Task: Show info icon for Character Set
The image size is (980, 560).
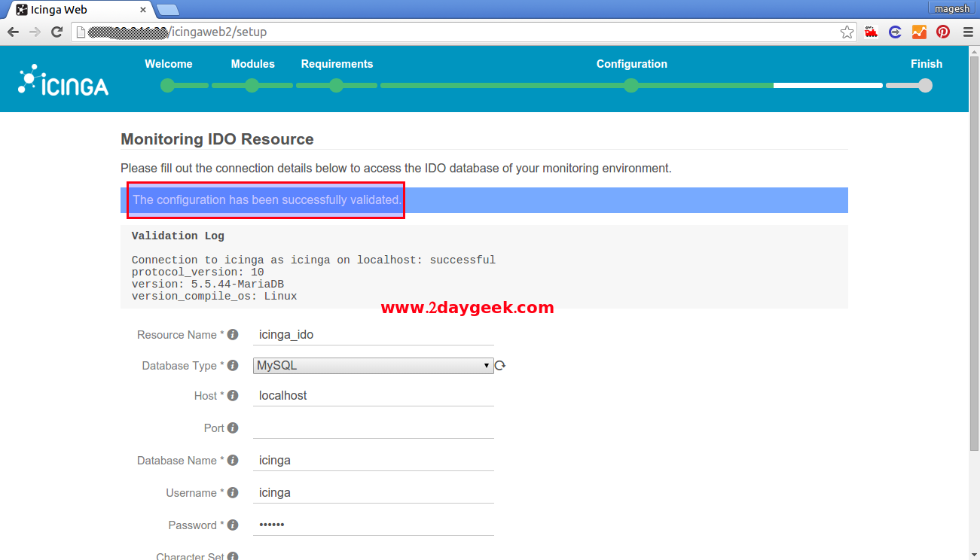Action: tap(233, 556)
